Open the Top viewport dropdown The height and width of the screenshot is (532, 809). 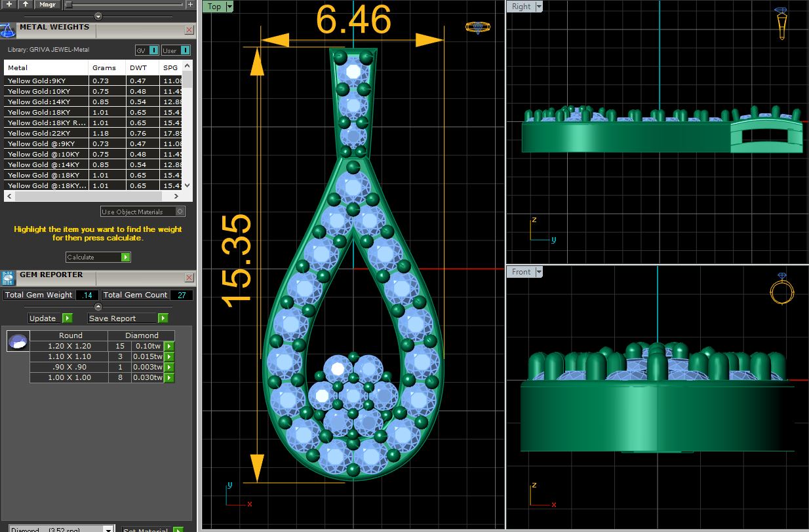[229, 7]
